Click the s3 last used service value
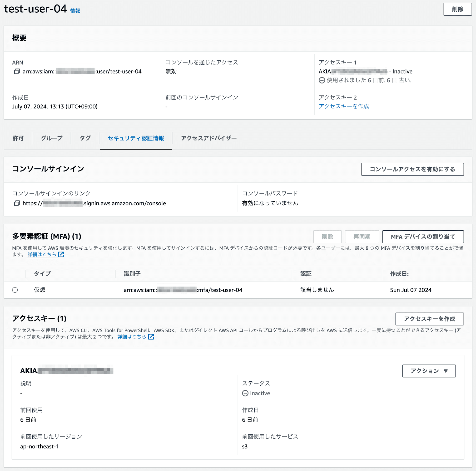 pos(245,446)
